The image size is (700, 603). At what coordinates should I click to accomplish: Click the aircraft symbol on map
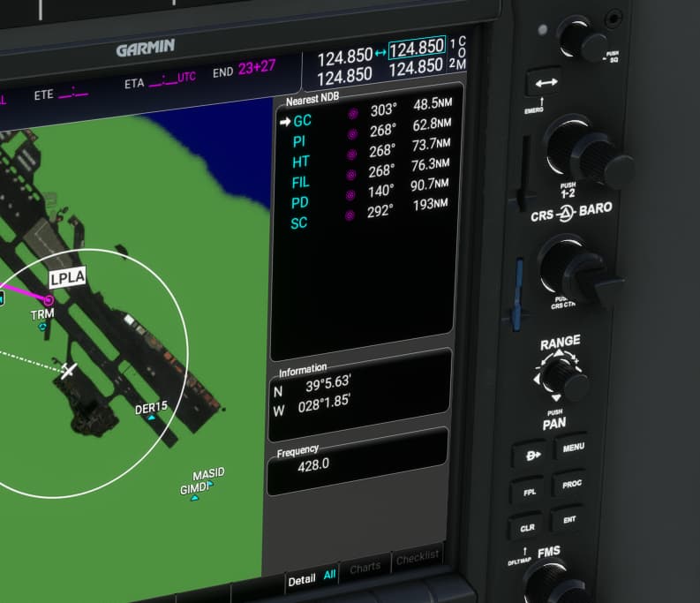(x=68, y=370)
